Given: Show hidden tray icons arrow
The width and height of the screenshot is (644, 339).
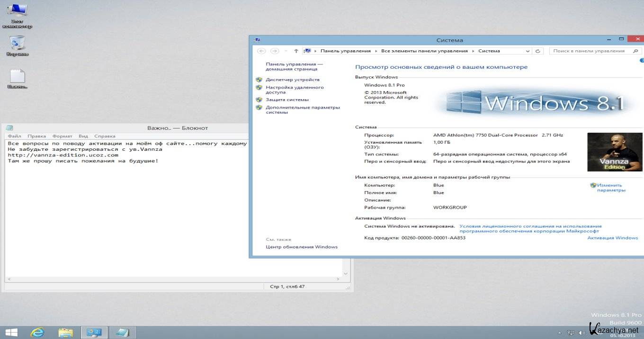Looking at the screenshot, I should point(560,333).
